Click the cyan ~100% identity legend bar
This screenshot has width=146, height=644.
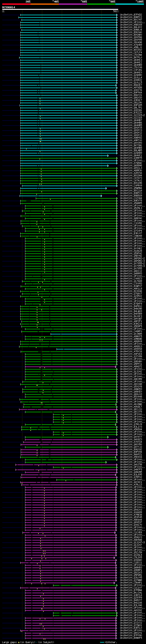[x=130, y=4]
